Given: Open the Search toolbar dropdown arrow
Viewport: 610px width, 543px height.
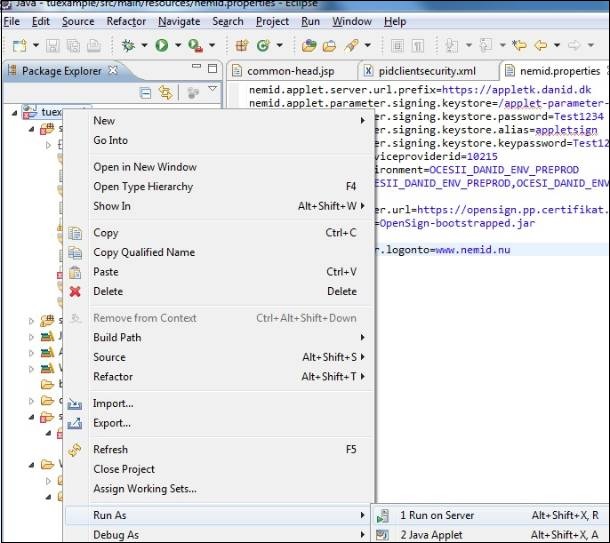Looking at the screenshot, I should click(x=368, y=46).
